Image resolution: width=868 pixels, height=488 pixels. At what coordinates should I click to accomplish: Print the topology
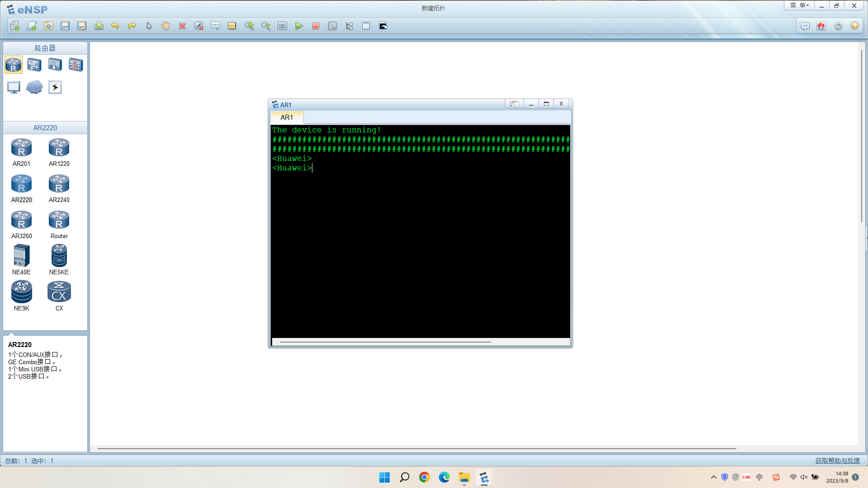coord(99,26)
